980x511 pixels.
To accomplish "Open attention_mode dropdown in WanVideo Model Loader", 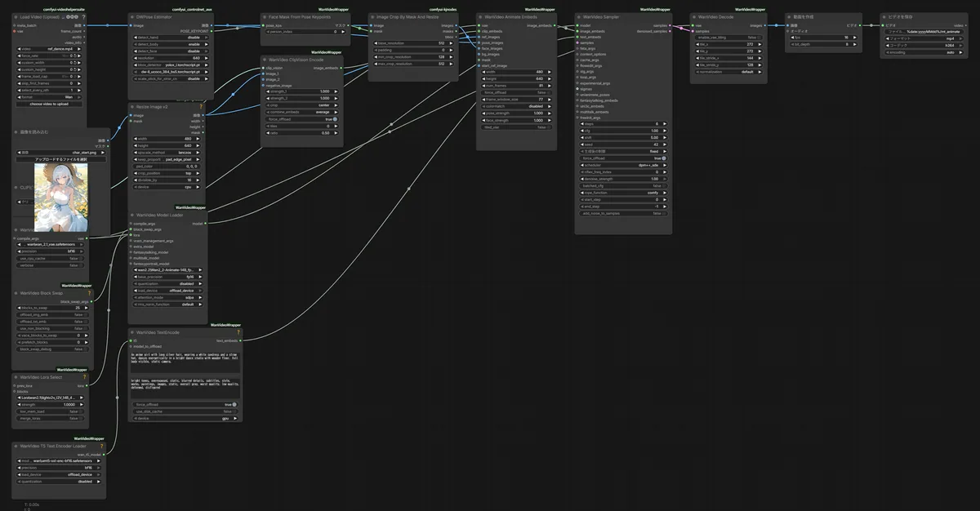I will click(167, 297).
